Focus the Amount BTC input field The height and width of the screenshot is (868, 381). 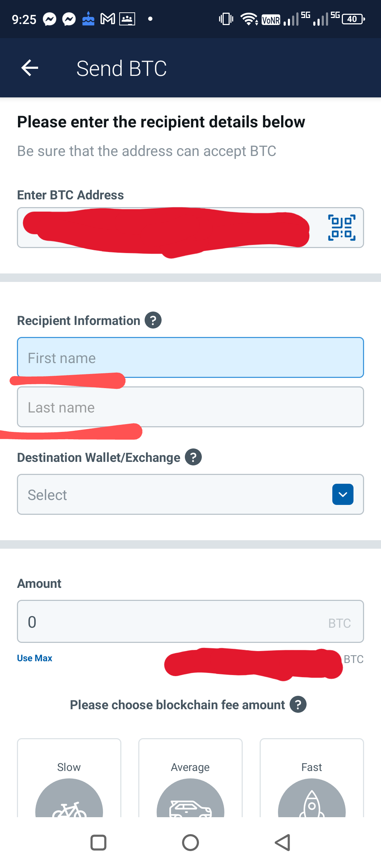[x=190, y=621]
